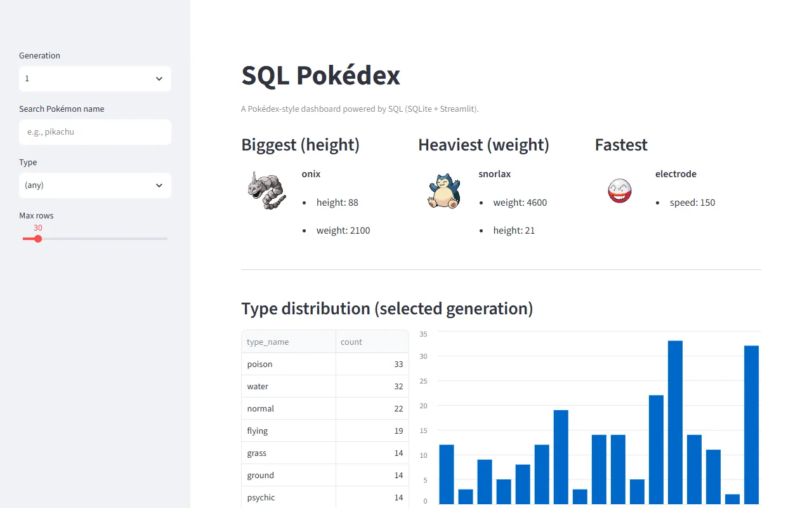Screen dimensions: 812x508
Task: Click the count column header
Action: [372, 342]
